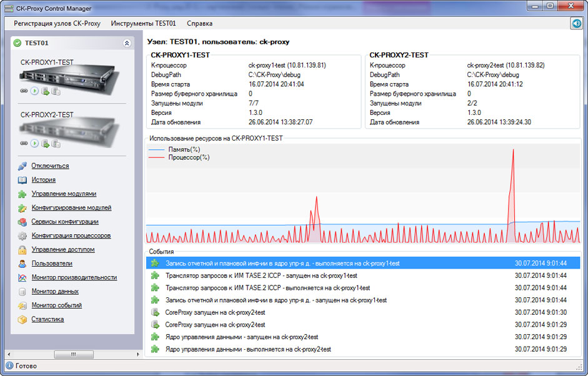This screenshot has width=588, height=376.
Task: Collapse the TEST01 panel with the chevron button
Action: click(x=127, y=43)
